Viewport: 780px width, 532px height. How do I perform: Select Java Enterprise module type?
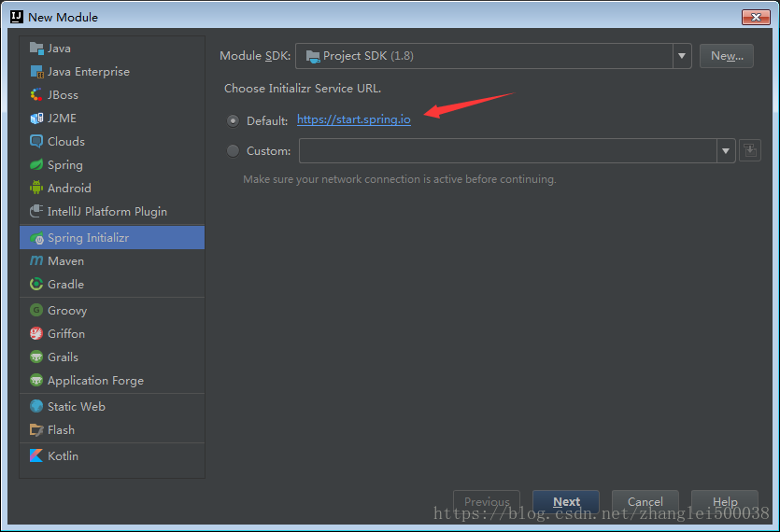112,72
